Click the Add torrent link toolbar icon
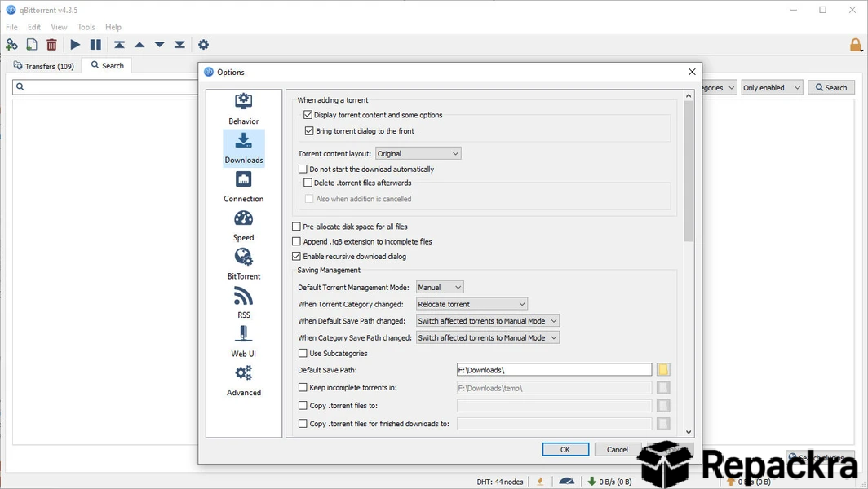This screenshot has width=868, height=489. click(11, 45)
